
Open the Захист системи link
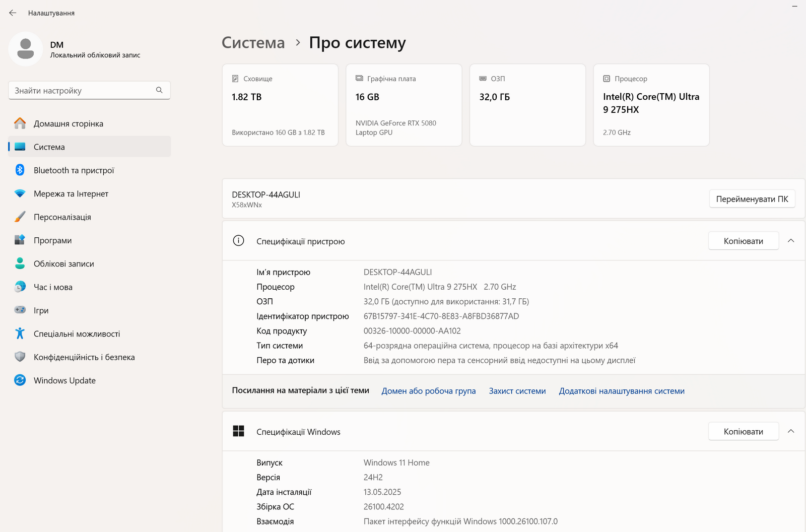(517, 391)
